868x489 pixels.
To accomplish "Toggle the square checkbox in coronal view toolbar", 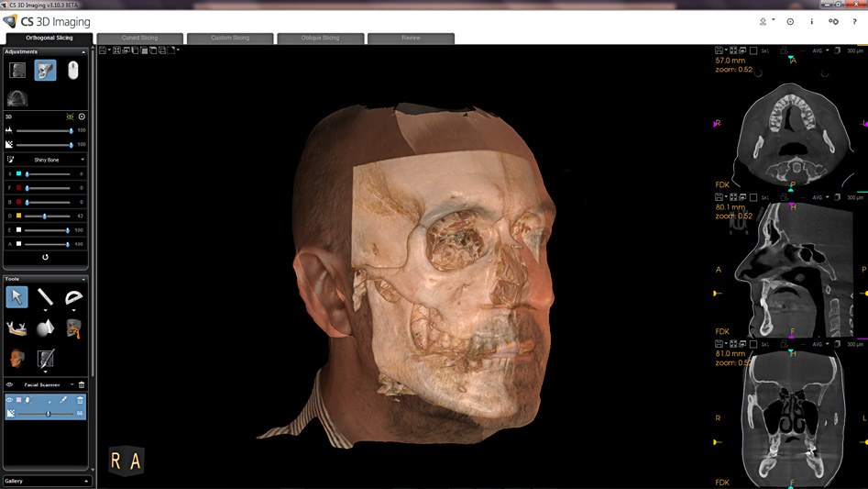I will pyautogui.click(x=753, y=344).
